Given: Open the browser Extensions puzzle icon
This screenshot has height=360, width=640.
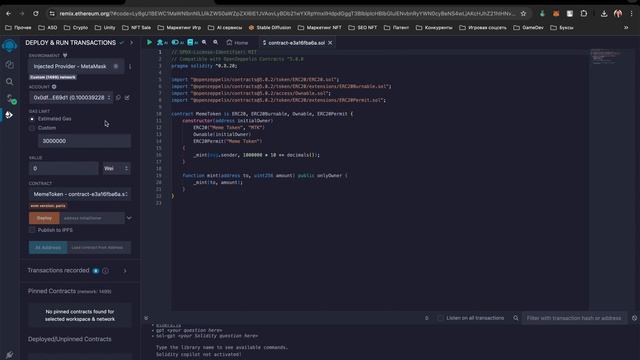Looking at the screenshot, I should coord(584,13).
